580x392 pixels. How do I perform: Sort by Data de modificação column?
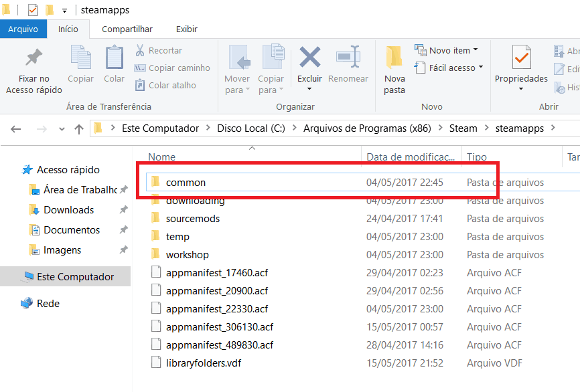point(411,157)
